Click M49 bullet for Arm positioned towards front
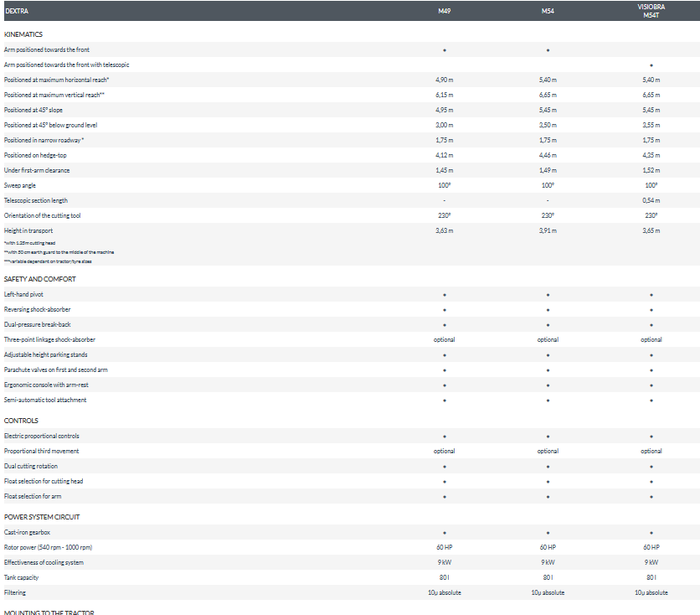The width and height of the screenshot is (700, 615). 444,50
